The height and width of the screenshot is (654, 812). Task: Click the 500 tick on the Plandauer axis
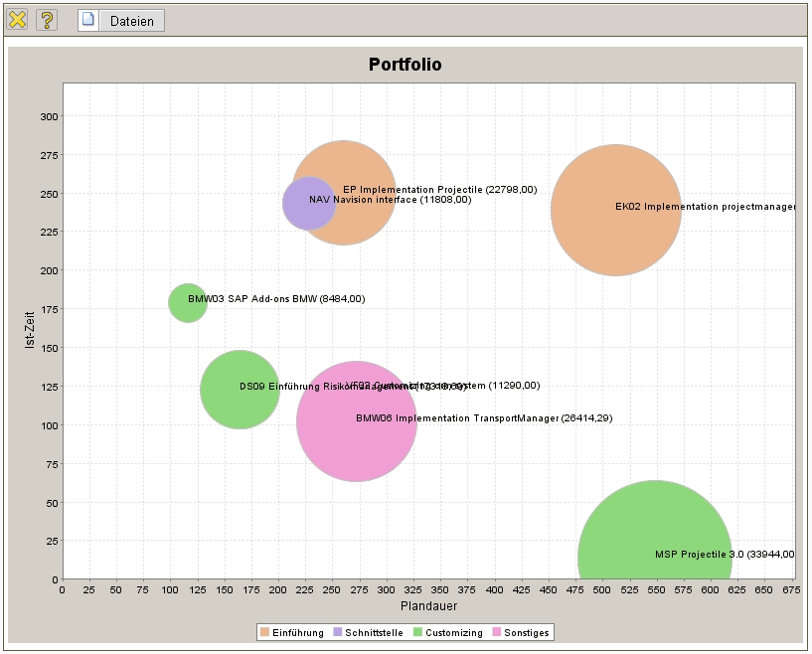(493, 589)
